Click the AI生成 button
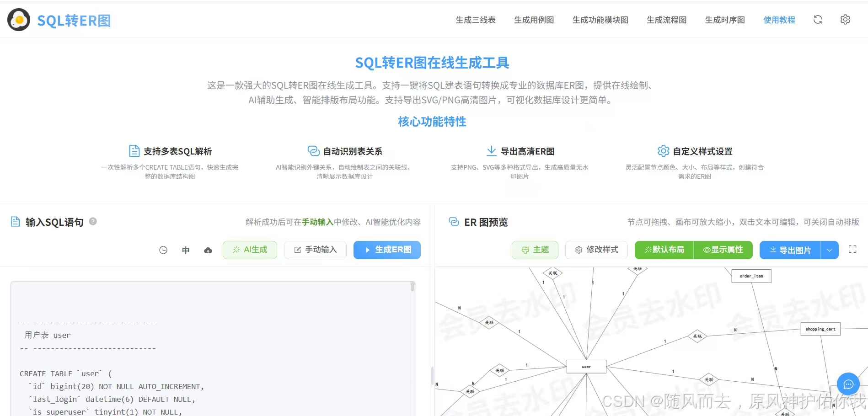Screen dimensions: 868x416 pos(250,250)
